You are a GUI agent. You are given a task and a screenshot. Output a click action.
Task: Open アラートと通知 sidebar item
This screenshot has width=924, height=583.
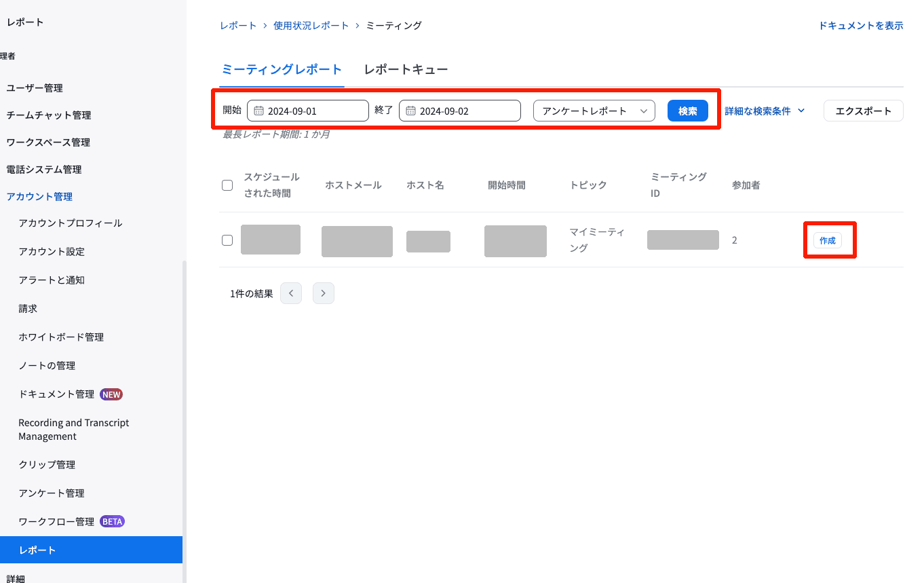[52, 280]
